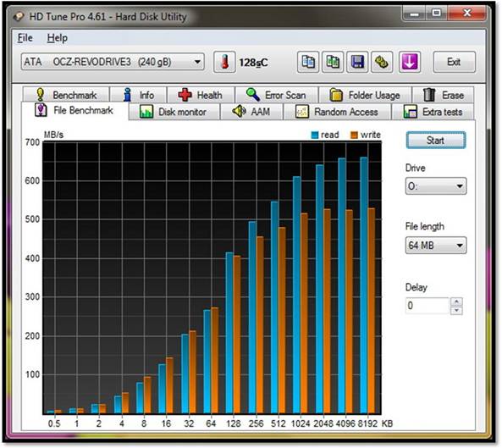Open the Random Access tab
The width and height of the screenshot is (502, 448).
point(337,112)
